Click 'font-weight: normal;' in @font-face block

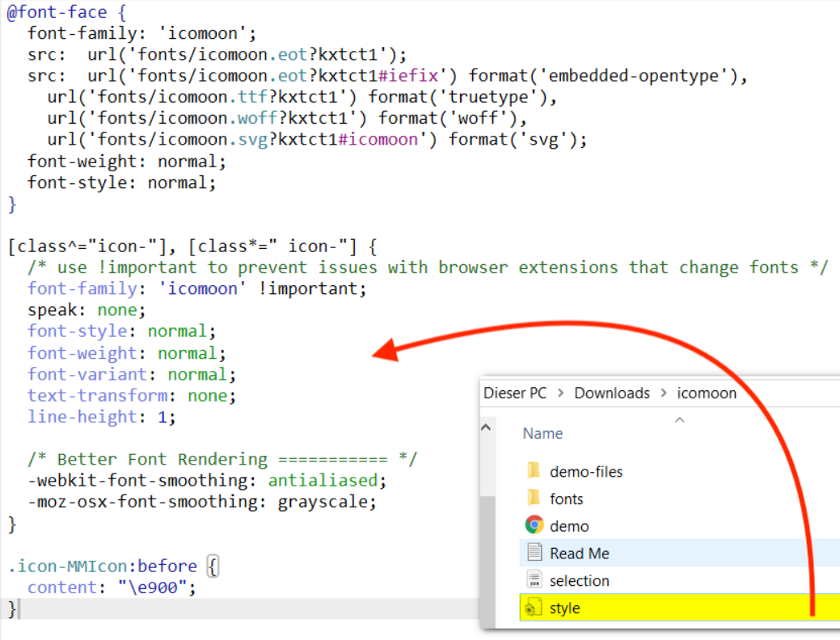coord(126,161)
